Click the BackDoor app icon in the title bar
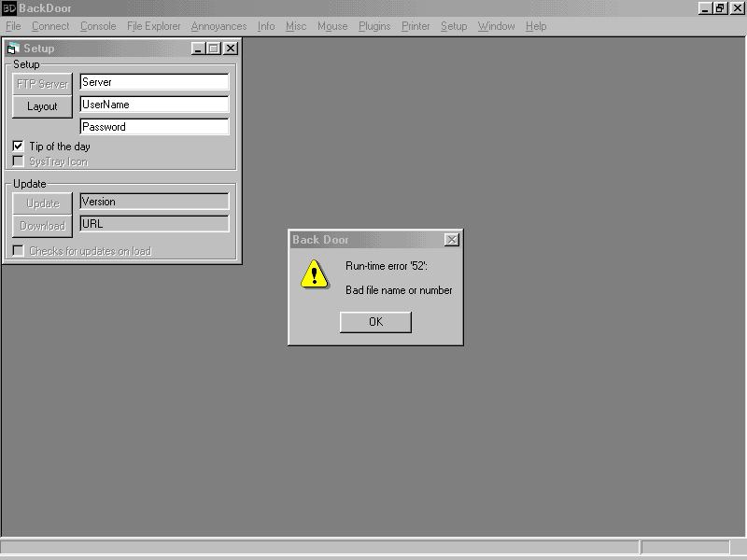This screenshot has width=747, height=560. tap(8, 7)
